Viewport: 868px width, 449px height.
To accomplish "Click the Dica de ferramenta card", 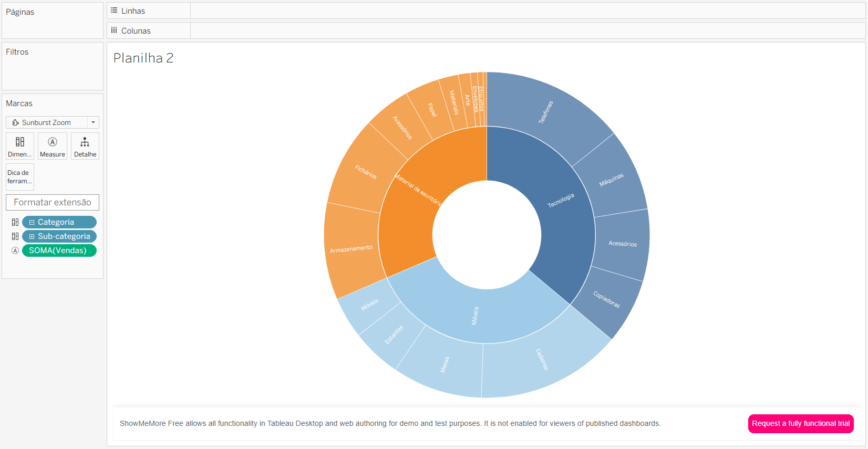I will pyautogui.click(x=20, y=176).
